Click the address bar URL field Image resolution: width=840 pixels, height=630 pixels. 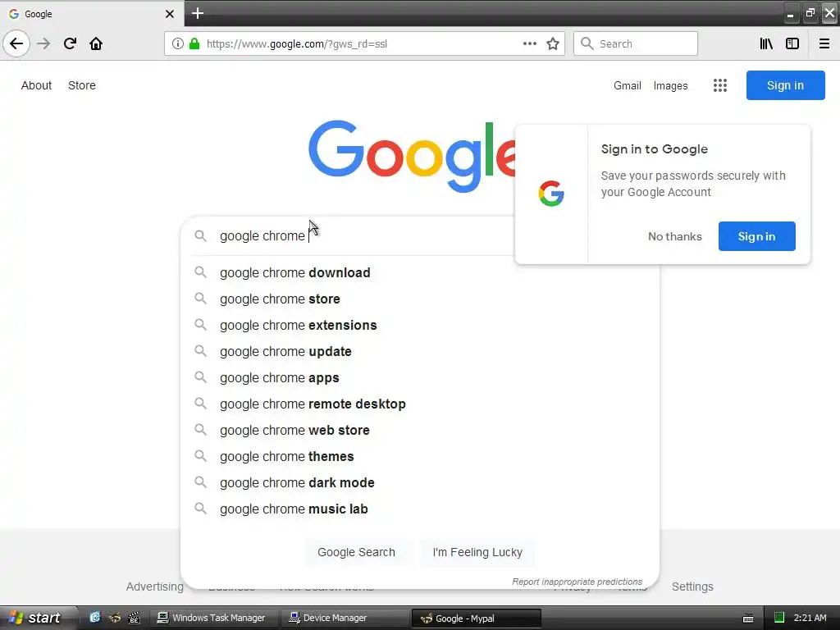364,43
